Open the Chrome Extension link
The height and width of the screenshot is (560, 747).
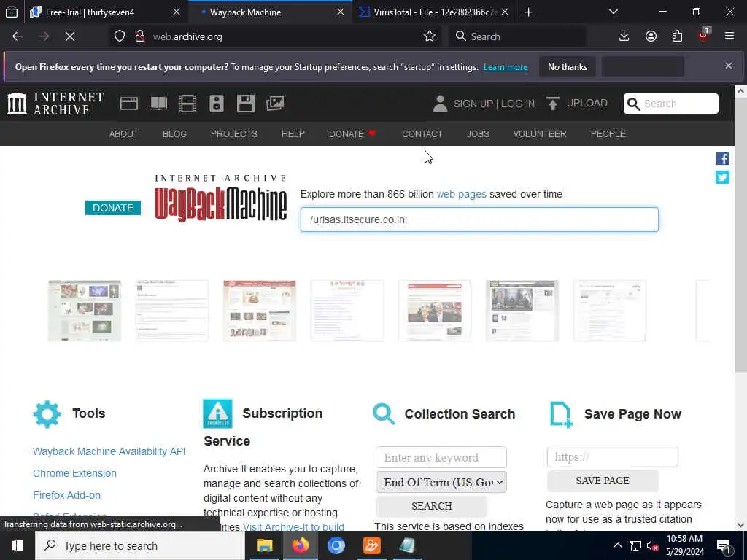pyautogui.click(x=75, y=472)
